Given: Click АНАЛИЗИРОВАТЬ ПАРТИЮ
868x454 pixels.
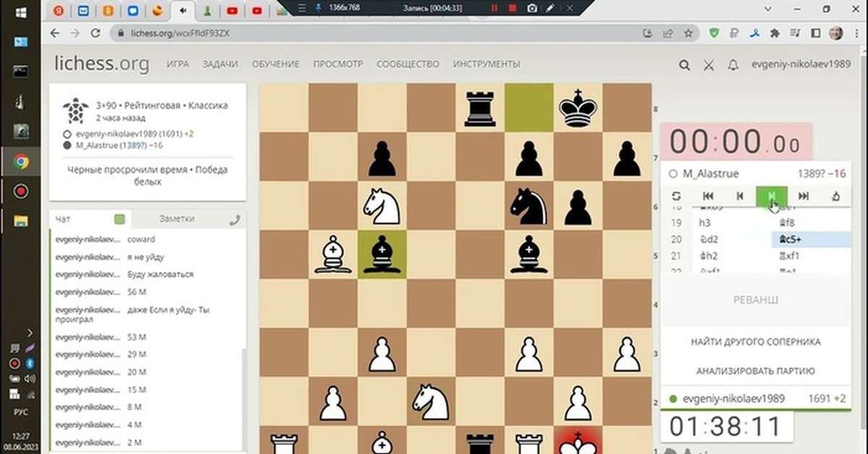Looking at the screenshot, I should point(755,371).
